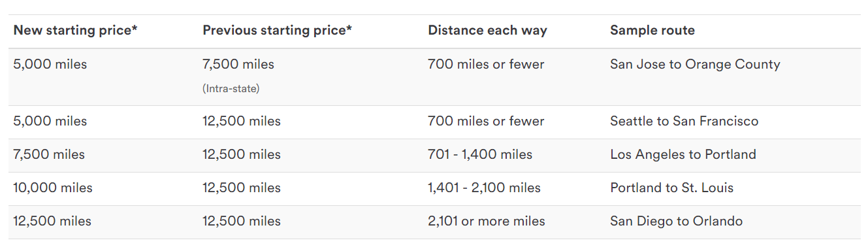
Task: Click '5,000 miles' in the Seattle row
Action: coord(50,122)
